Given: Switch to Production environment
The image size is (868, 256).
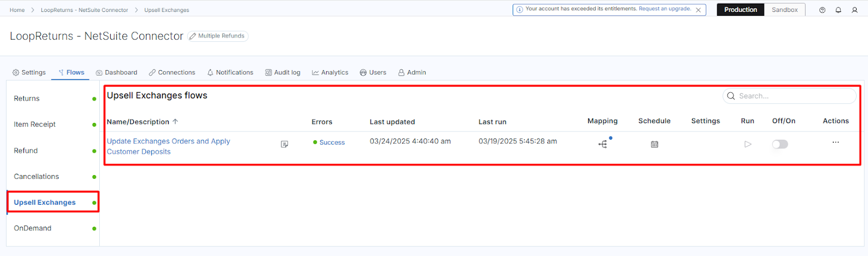Looking at the screenshot, I should click(x=741, y=10).
